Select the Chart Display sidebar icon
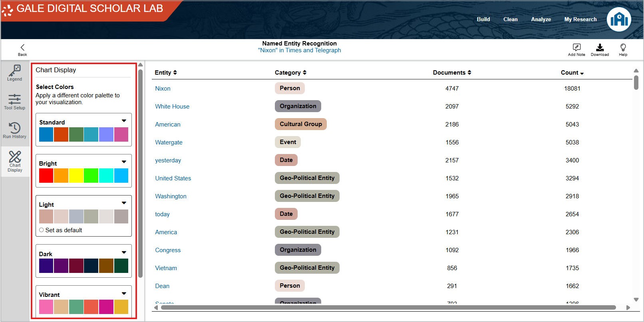The height and width of the screenshot is (322, 644). point(15,157)
